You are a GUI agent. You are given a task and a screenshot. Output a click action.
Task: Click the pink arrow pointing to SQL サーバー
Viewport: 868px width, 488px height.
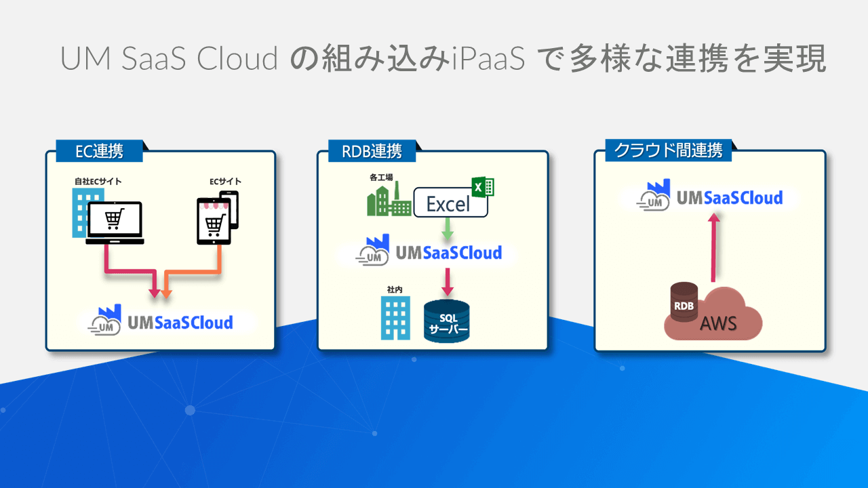click(448, 281)
